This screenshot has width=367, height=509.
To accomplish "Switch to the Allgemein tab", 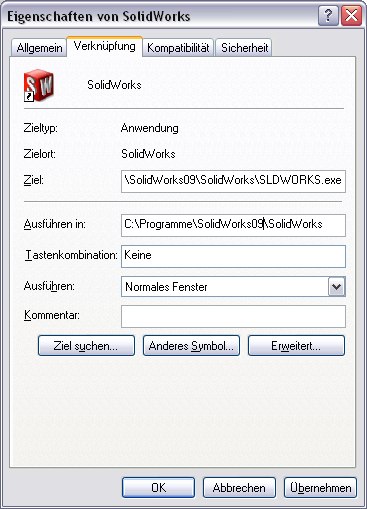I will [x=39, y=48].
